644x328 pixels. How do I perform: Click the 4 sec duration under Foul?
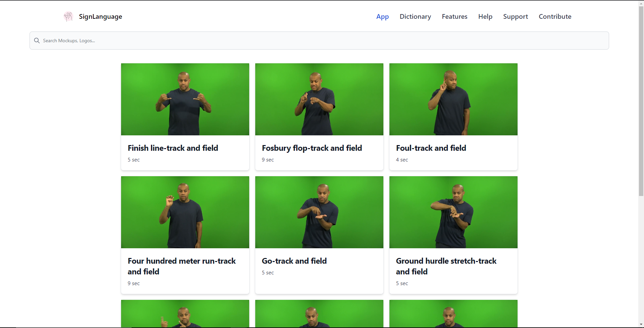(x=402, y=160)
